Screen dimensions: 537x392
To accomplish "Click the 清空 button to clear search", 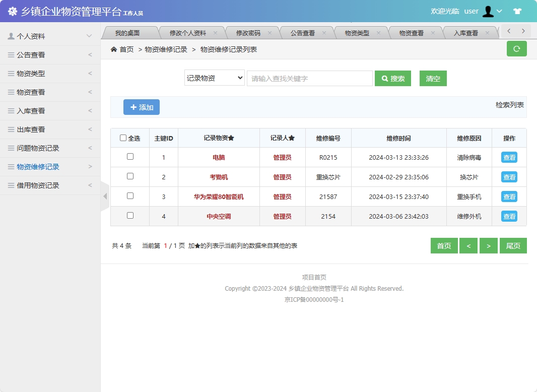I will 433,78.
